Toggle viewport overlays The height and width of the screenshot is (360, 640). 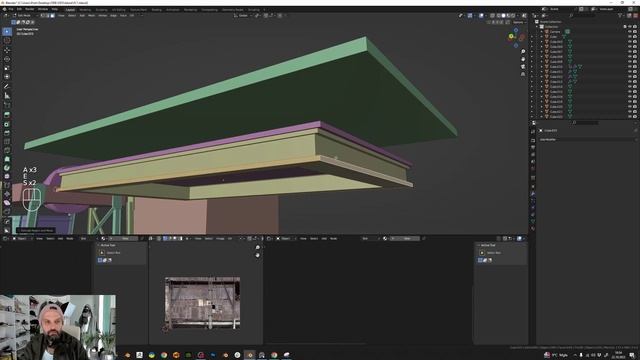pos(481,16)
